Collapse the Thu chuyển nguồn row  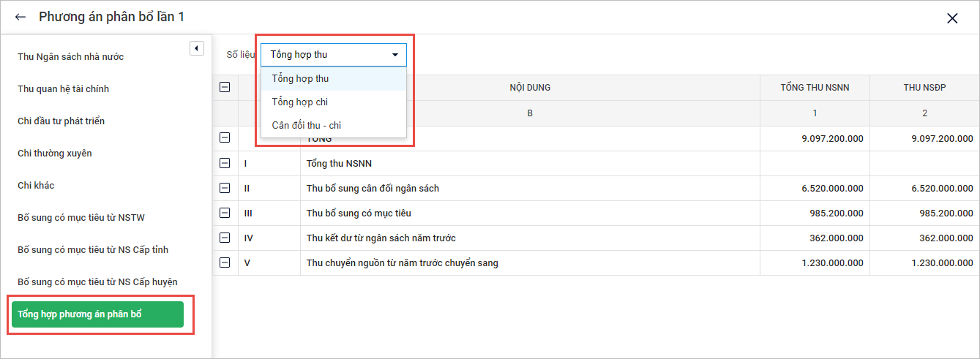225,262
